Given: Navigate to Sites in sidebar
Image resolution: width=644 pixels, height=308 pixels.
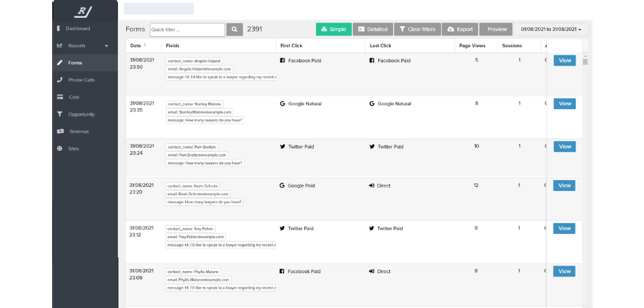Looking at the screenshot, I should [73, 149].
